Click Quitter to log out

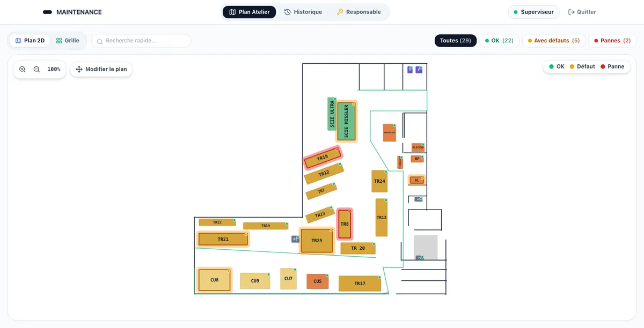click(582, 12)
